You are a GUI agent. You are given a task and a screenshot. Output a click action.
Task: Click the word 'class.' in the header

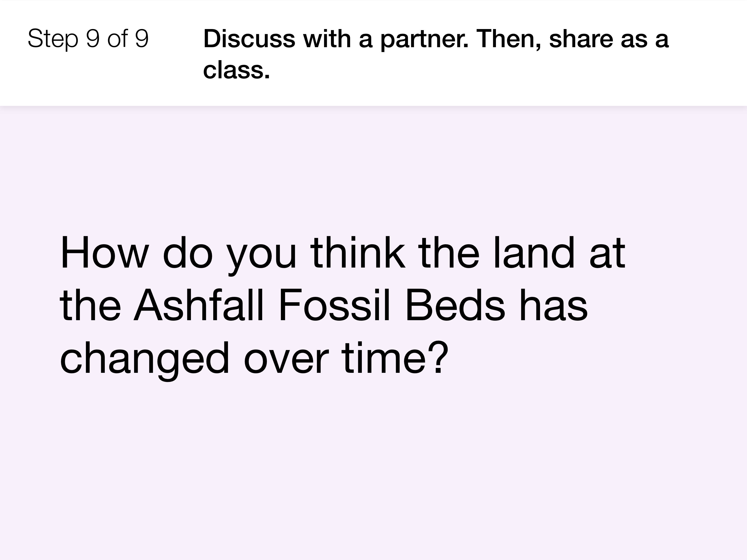236,70
